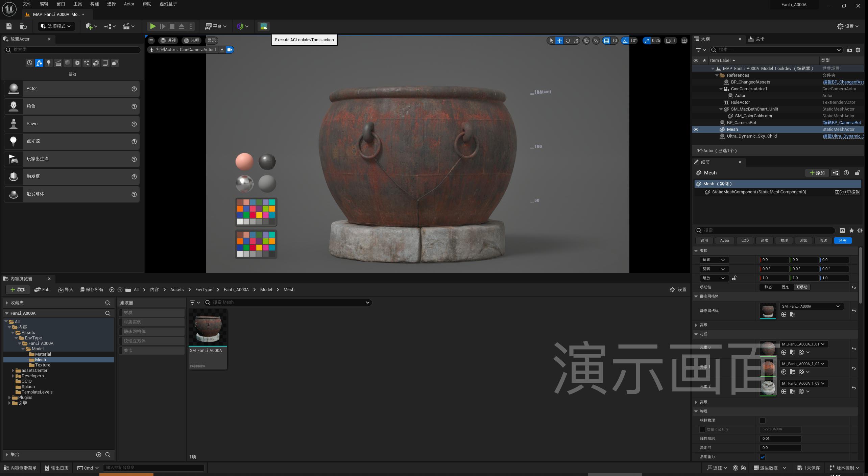Select the Shapes category in Place Actors
Image resolution: width=868 pixels, height=476 pixels.
pyautogui.click(x=68, y=63)
